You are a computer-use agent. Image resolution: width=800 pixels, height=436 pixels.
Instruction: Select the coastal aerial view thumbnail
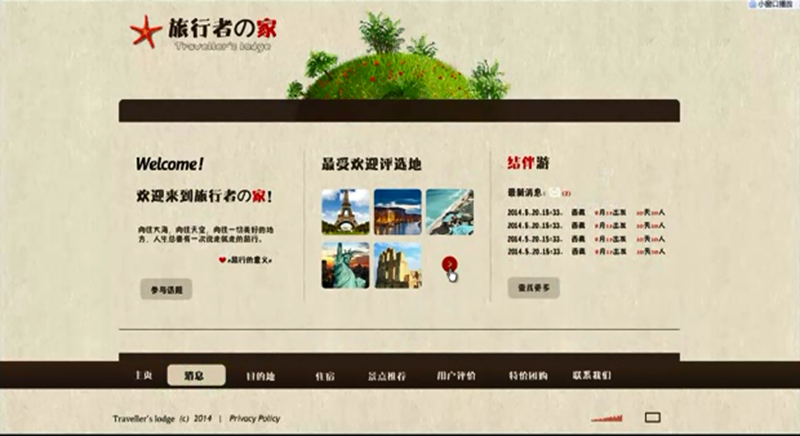450,212
